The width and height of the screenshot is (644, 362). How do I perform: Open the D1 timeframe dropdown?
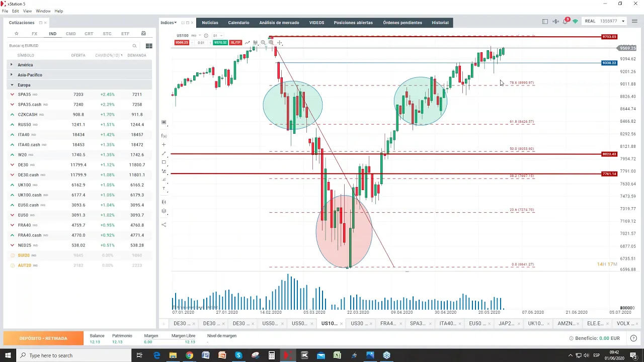click(x=218, y=36)
